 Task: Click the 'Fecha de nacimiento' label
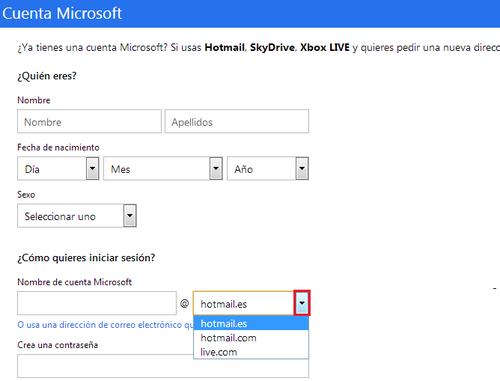pyautogui.click(x=58, y=147)
